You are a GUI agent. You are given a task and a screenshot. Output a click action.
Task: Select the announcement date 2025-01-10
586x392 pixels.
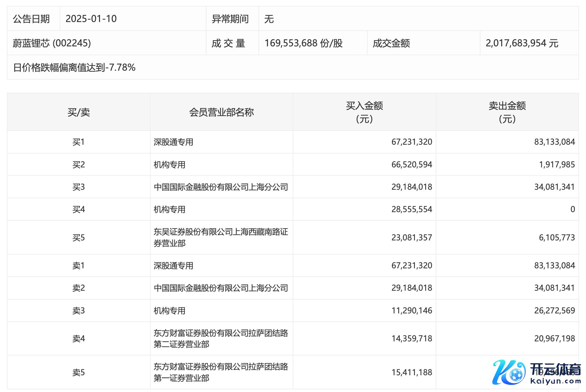click(x=91, y=19)
